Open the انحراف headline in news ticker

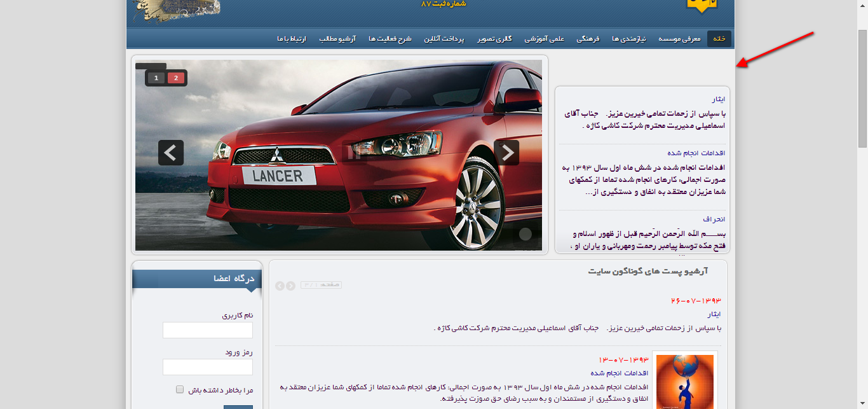coord(714,219)
